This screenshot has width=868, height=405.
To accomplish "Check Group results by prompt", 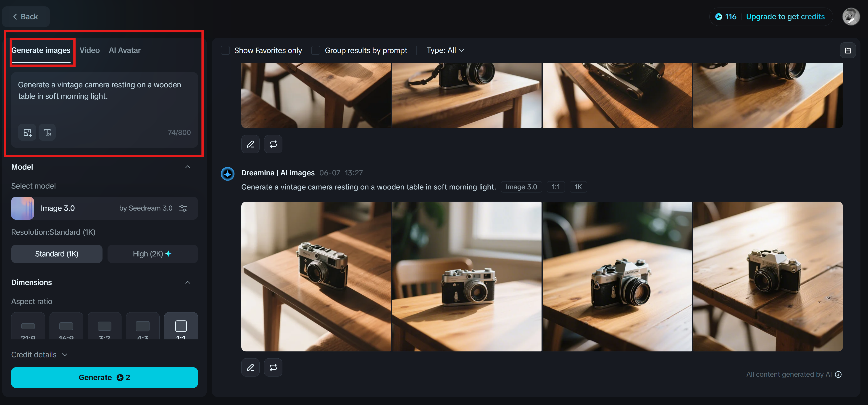I will point(316,50).
